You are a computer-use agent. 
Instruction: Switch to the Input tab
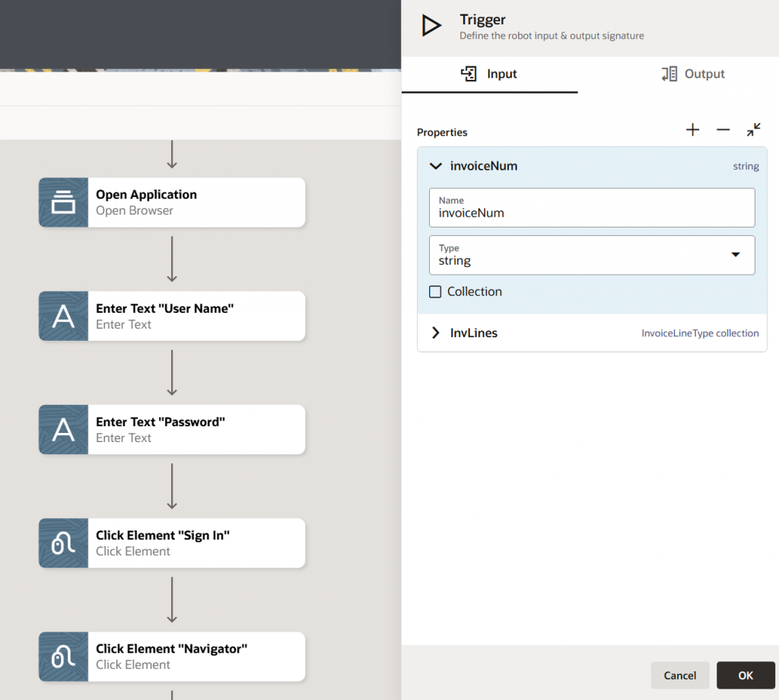pyautogui.click(x=489, y=74)
